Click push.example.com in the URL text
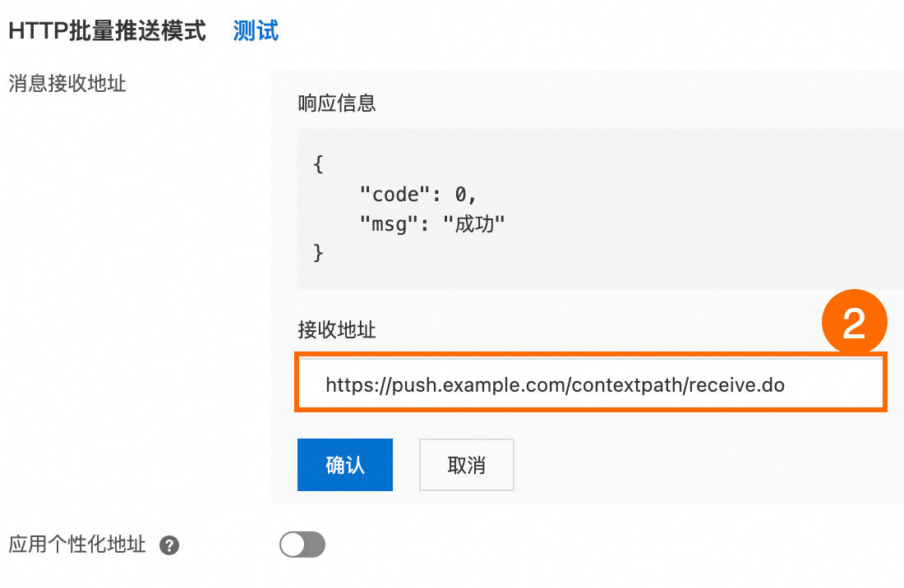This screenshot has height=588, width=904. (x=478, y=384)
